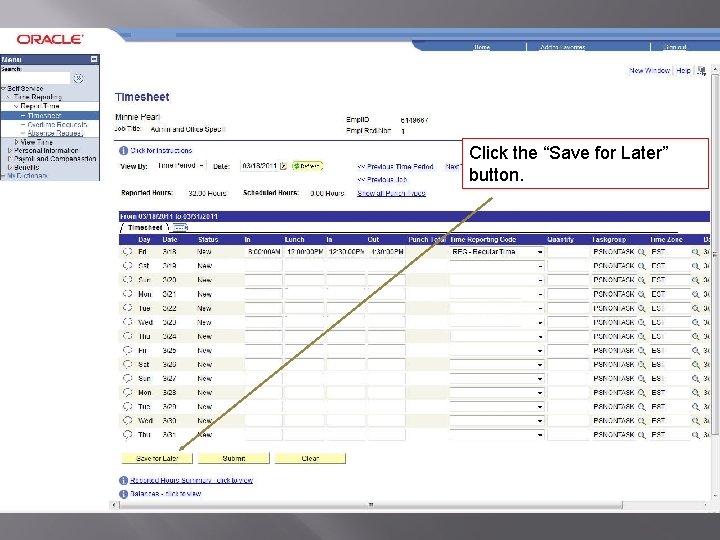Go to Home in the top navigation
Image resolution: width=720 pixels, height=540 pixels.
tap(482, 47)
